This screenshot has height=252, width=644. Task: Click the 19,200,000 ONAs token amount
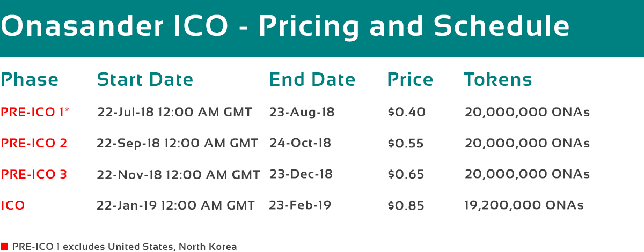coord(524,205)
